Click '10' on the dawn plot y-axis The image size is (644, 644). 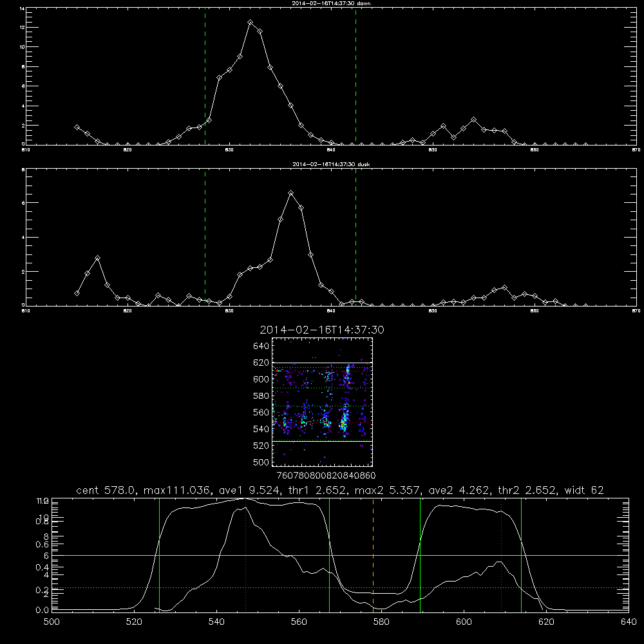coord(22,47)
